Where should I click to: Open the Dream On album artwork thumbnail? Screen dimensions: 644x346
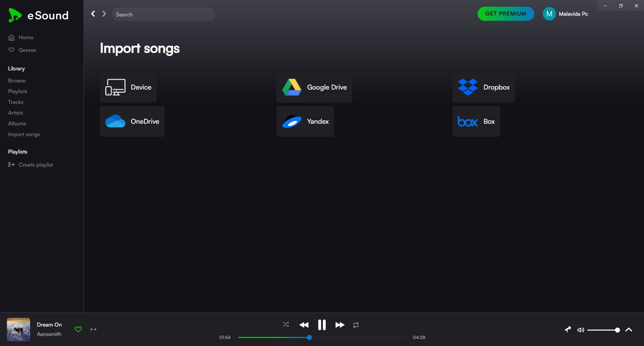point(18,330)
